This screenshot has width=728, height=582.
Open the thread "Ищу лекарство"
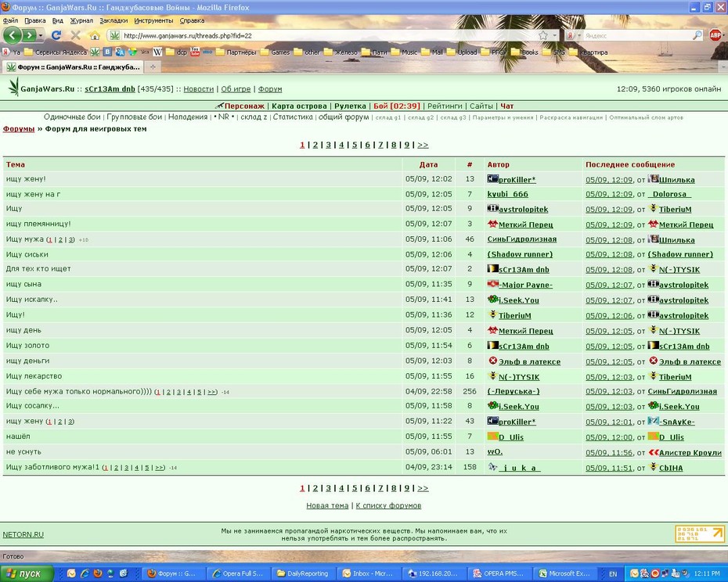coord(34,376)
